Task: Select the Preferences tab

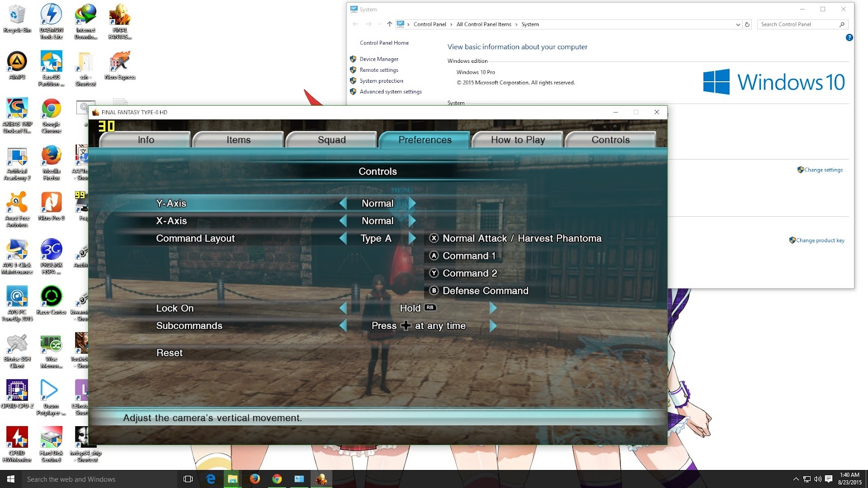Action: (425, 140)
